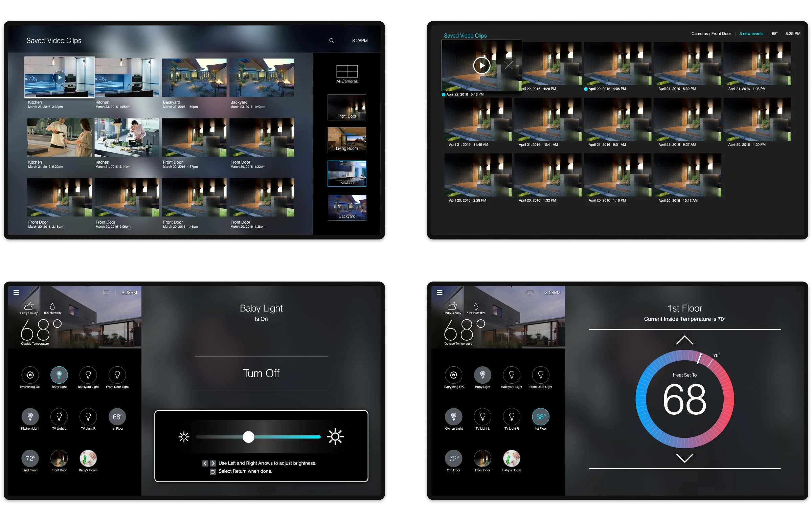Raise the heat setpoint with the up chevron

point(684,340)
